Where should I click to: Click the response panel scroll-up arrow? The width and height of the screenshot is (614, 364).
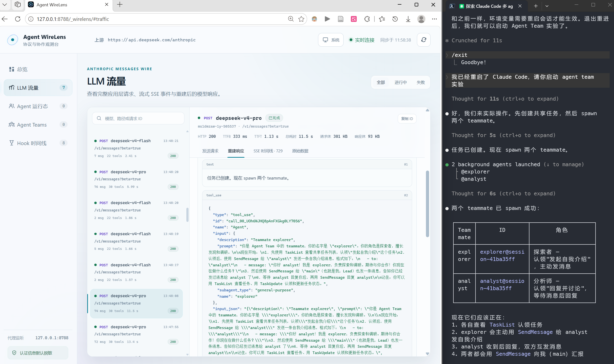click(427, 110)
